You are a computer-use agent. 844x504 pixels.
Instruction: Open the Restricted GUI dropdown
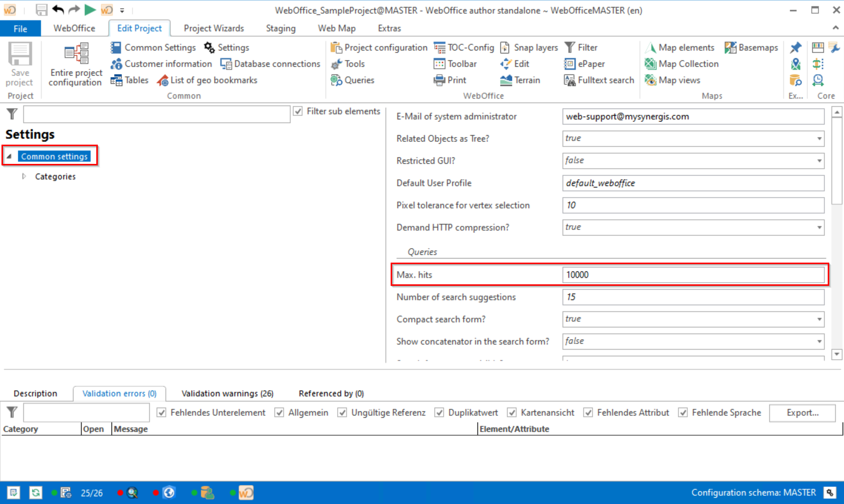(x=818, y=160)
